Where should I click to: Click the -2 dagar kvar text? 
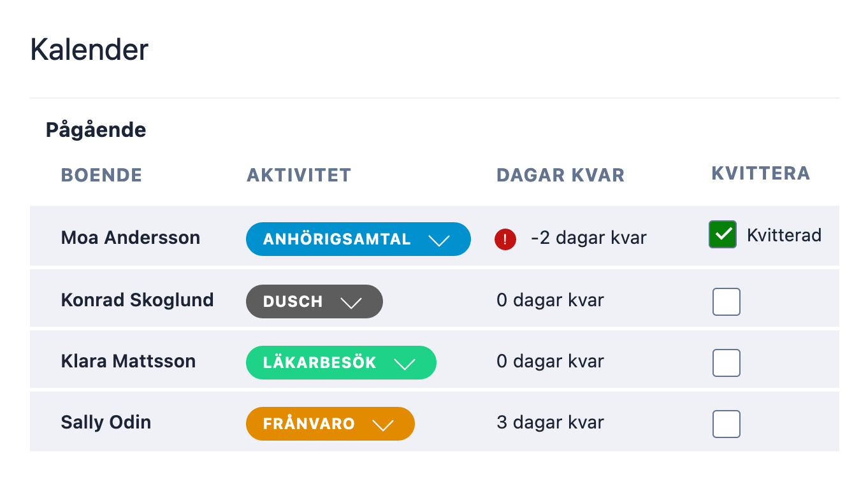pos(589,238)
